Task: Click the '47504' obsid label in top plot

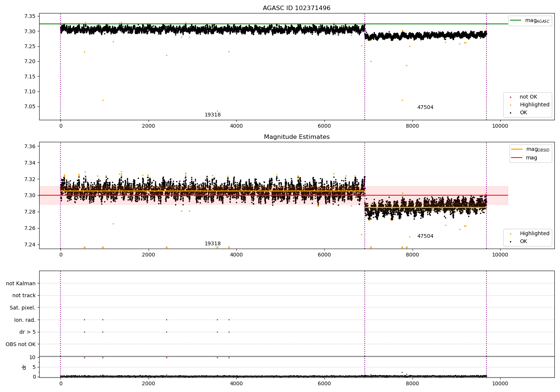Action: (425, 108)
